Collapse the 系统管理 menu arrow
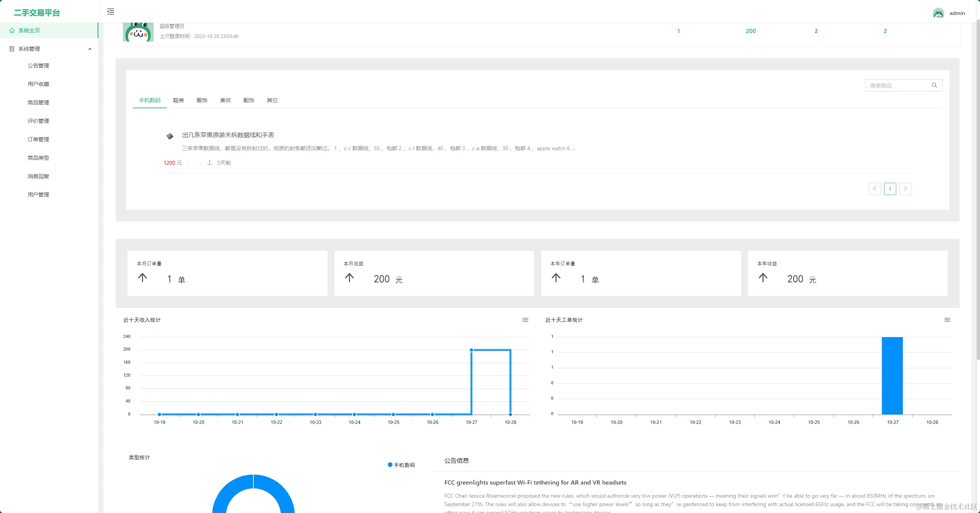The width and height of the screenshot is (980, 513). coord(90,49)
